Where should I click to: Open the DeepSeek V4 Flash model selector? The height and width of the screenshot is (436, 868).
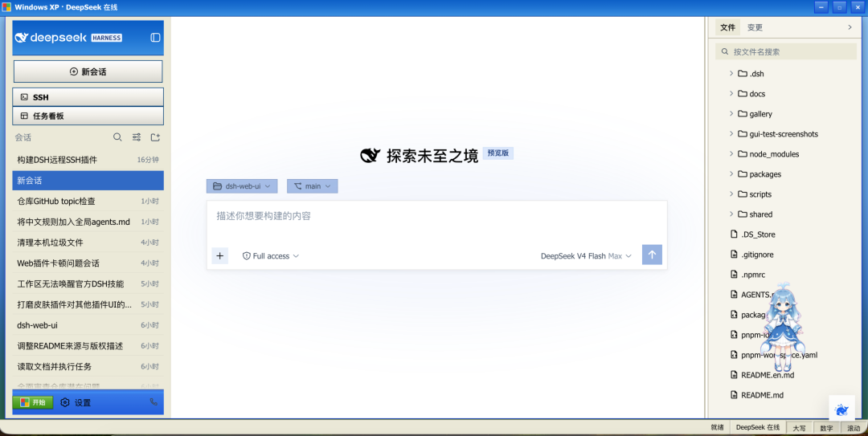coord(586,256)
